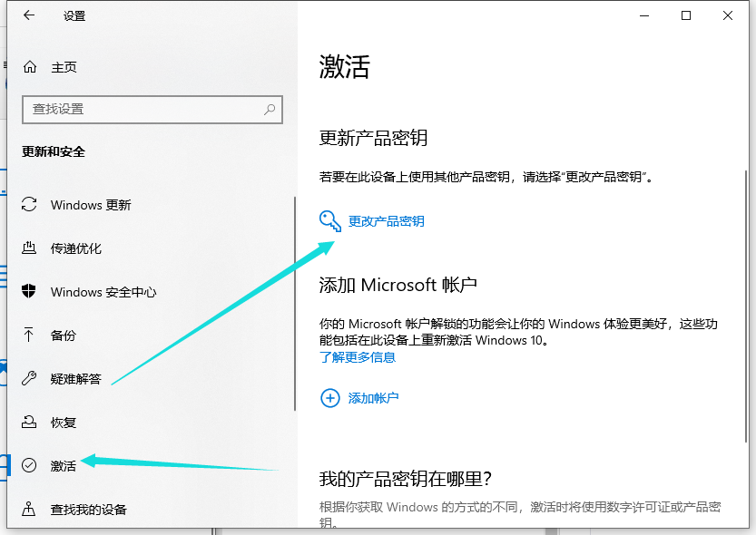Click the plus icon to add account

(x=329, y=397)
